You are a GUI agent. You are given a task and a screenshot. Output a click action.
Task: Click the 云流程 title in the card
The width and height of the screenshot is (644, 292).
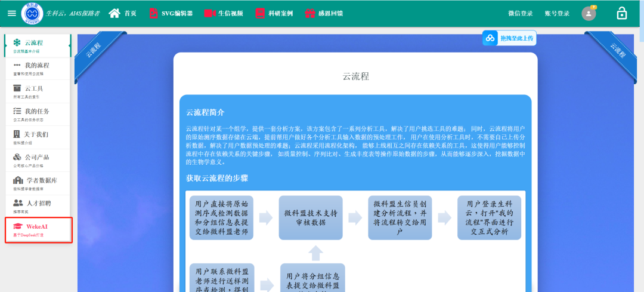(355, 76)
